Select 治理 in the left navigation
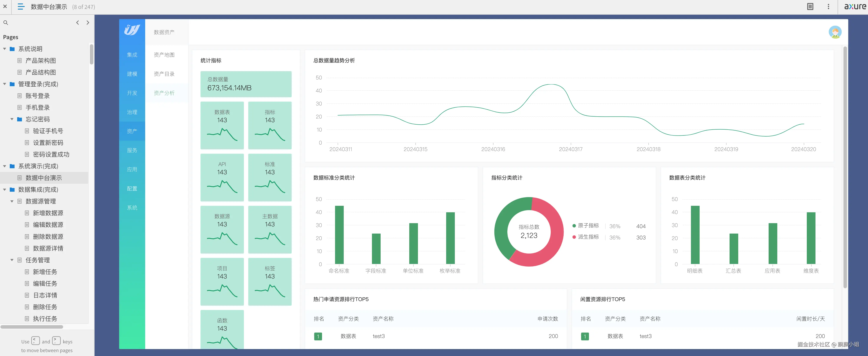This screenshot has height=356, width=868. [x=132, y=112]
